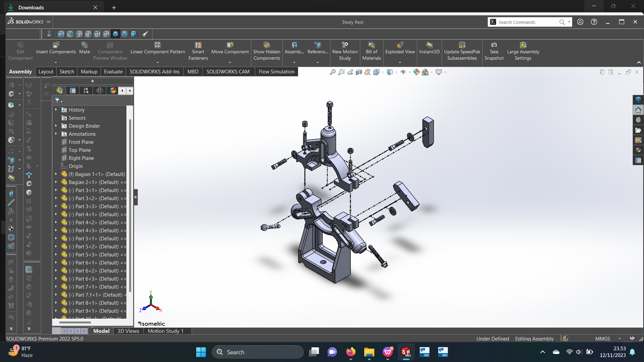Open File Explorer from the taskbar
Viewport: 644px width, 362px height.
tap(369, 352)
